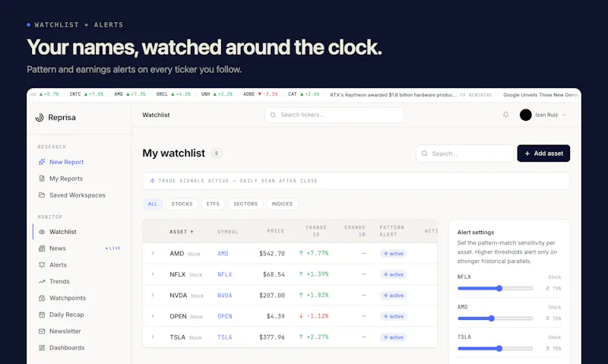Image resolution: width=608 pixels, height=364 pixels.
Task: Open the News section
Action: click(x=58, y=248)
